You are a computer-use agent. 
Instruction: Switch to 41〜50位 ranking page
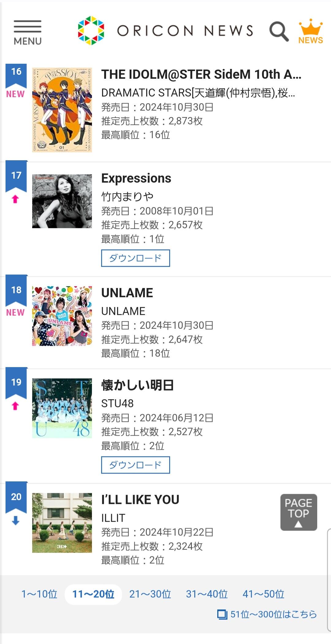[x=264, y=594]
